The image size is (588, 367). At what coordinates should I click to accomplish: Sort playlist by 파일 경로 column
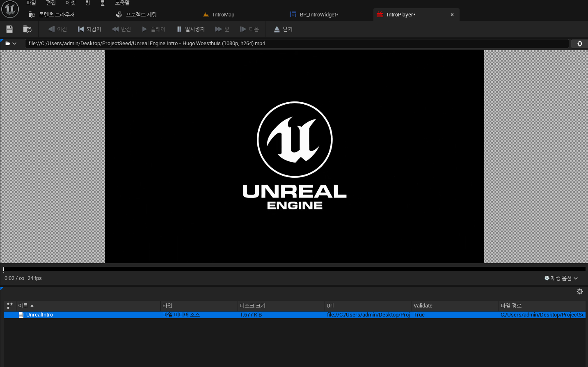point(542,306)
